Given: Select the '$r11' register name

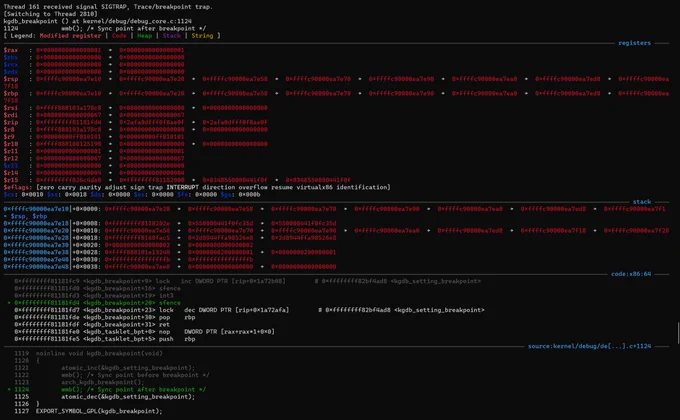Looking at the screenshot, I should point(11,151).
